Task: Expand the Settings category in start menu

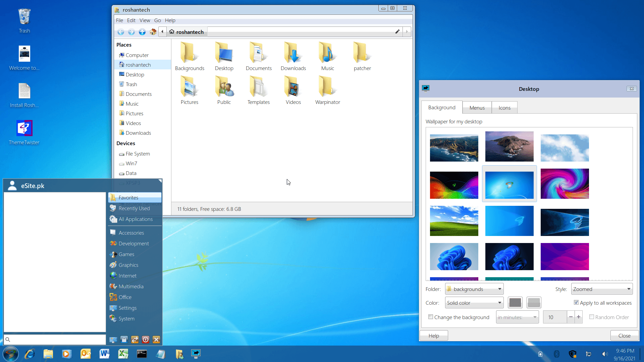Action: click(x=135, y=308)
